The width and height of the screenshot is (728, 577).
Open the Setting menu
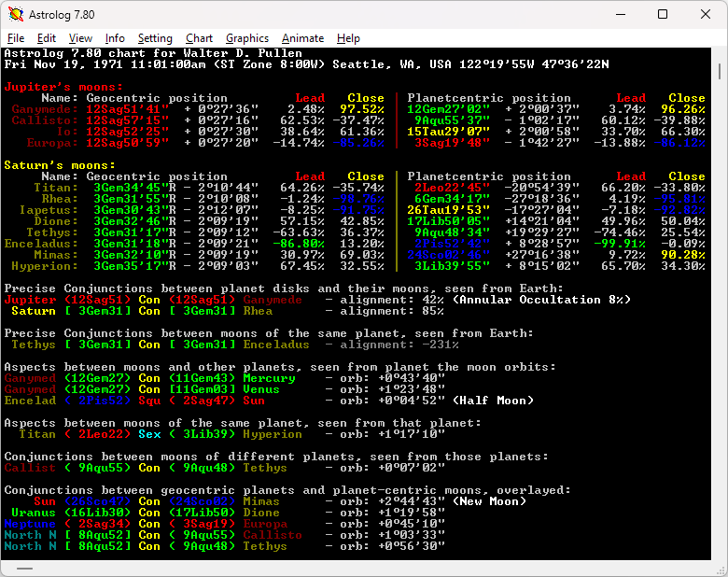(155, 38)
